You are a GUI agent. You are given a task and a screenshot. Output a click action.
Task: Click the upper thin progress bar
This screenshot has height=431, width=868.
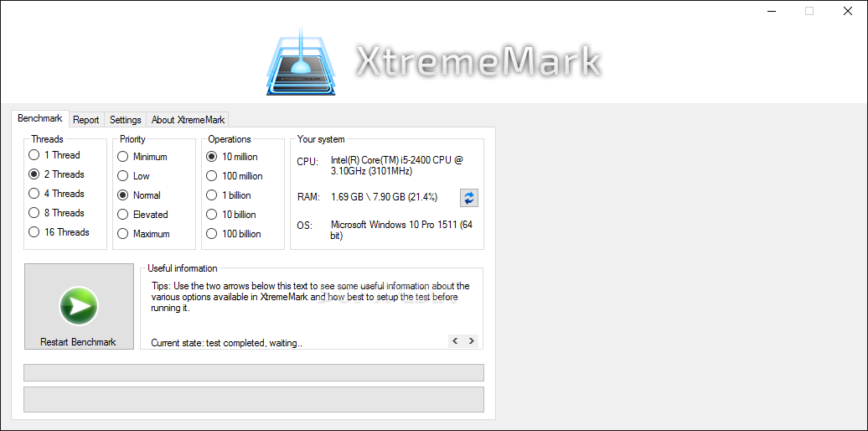click(254, 373)
